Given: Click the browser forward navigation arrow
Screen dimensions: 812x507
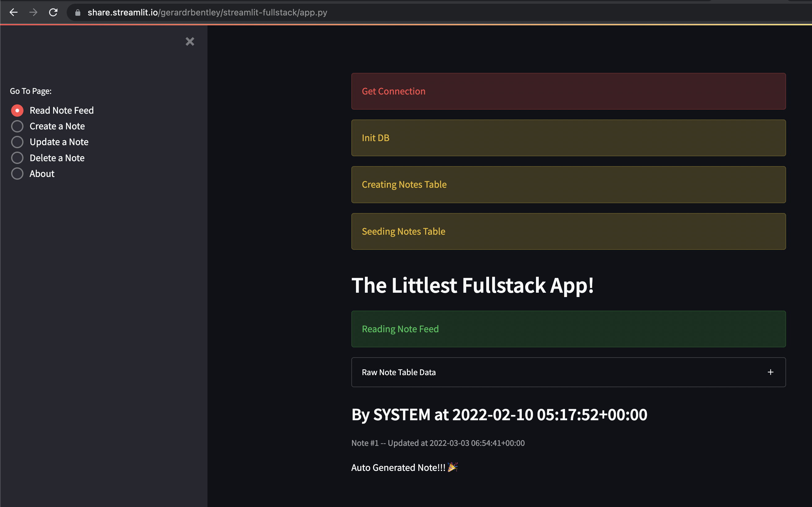Looking at the screenshot, I should pyautogui.click(x=33, y=12).
